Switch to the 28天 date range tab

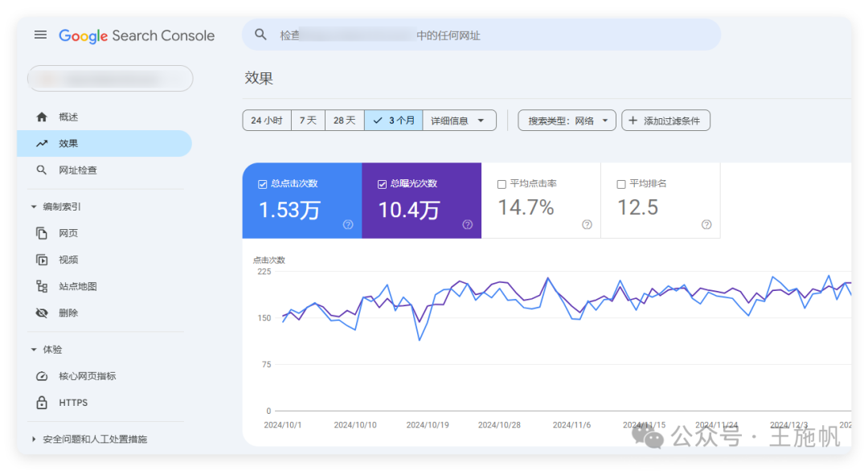coord(344,120)
